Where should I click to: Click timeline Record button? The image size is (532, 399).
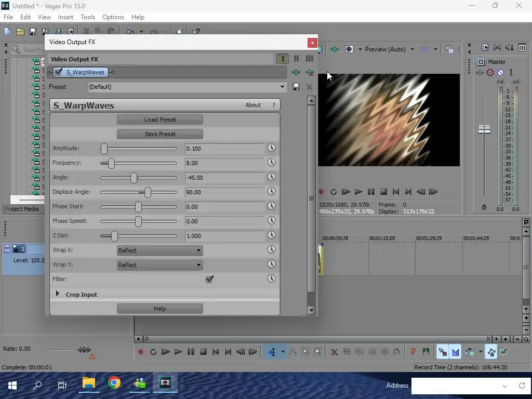140,352
